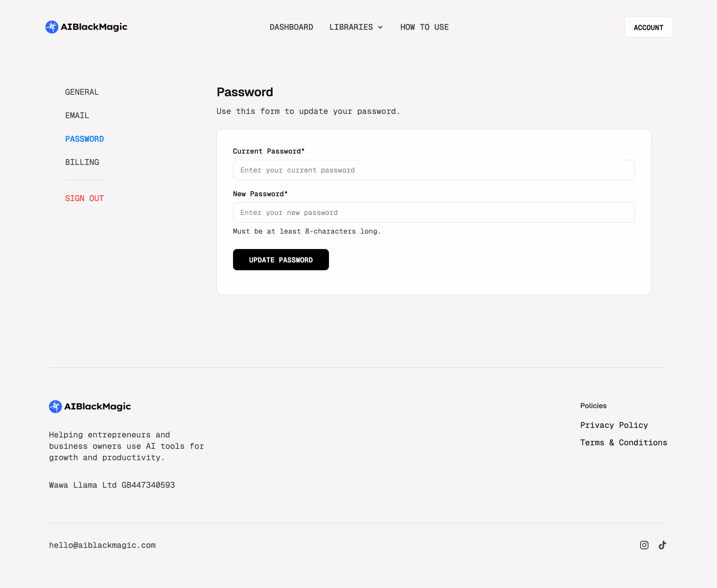Click the red Sign Out link
This screenshot has width=717, height=588.
(84, 199)
